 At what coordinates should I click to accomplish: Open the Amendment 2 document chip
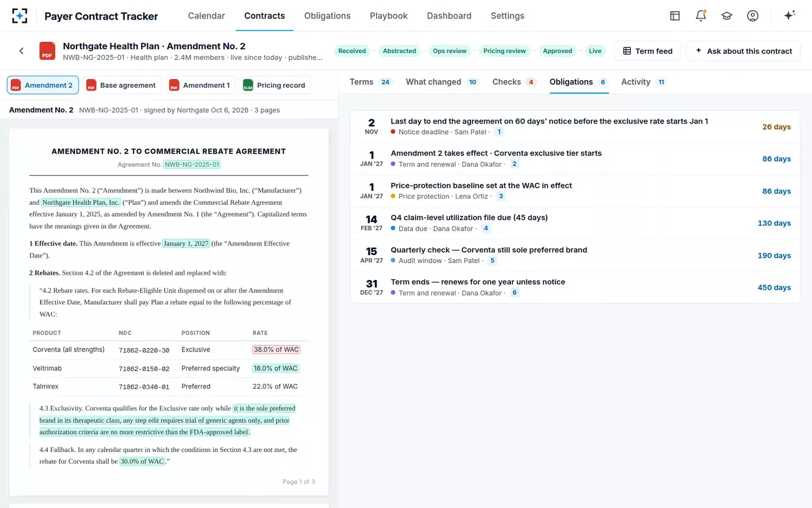(43, 85)
